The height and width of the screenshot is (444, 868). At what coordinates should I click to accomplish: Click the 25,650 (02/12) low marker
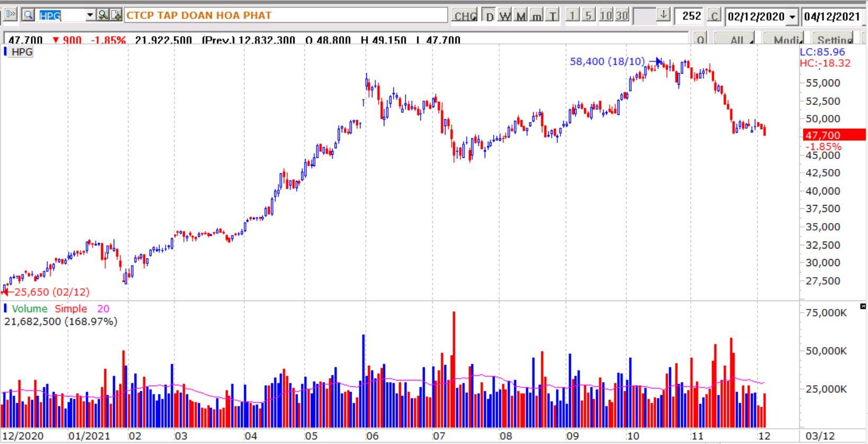(51, 292)
